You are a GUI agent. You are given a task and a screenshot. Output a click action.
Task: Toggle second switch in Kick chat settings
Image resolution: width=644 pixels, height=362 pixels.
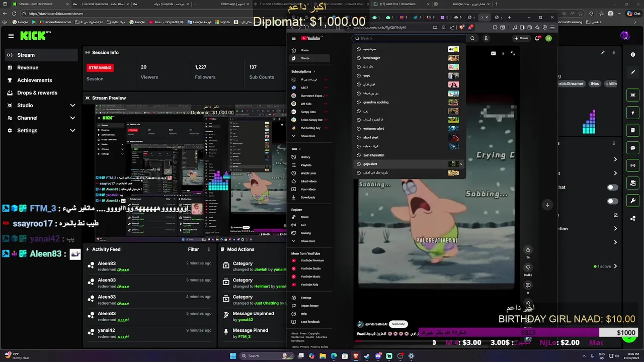[612, 201]
